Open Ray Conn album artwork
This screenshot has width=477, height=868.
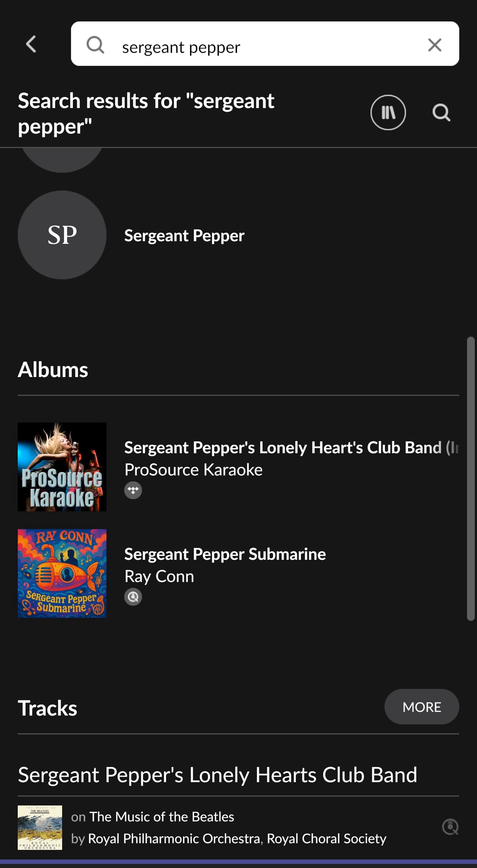(x=62, y=573)
